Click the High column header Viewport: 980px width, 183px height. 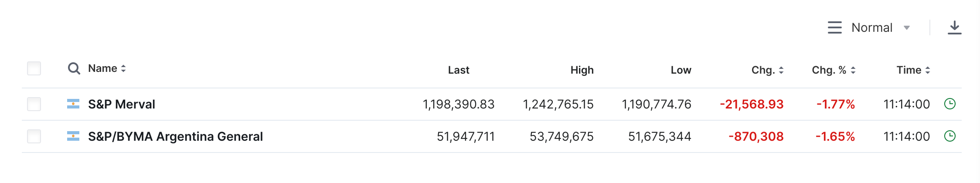coord(582,70)
